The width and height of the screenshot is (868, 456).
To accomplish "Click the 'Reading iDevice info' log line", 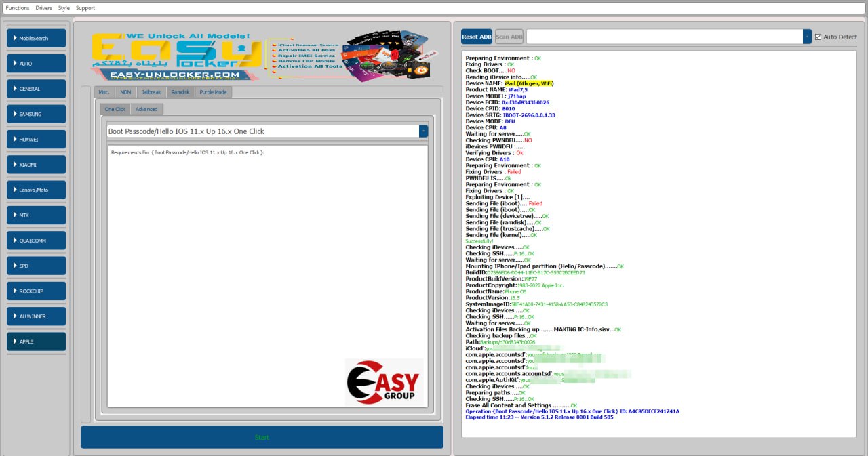I will 501,77.
